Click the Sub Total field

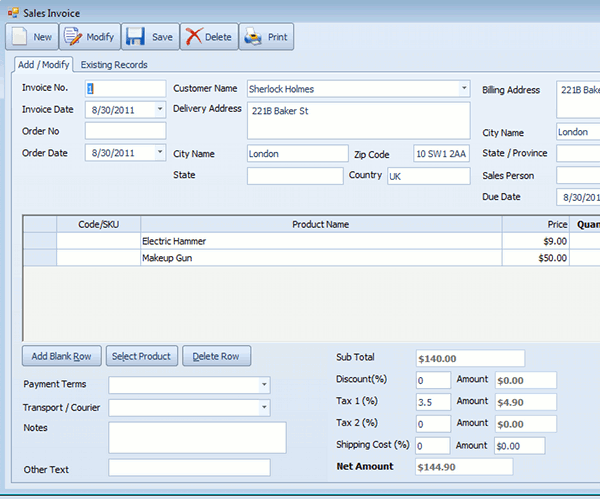coord(470,359)
